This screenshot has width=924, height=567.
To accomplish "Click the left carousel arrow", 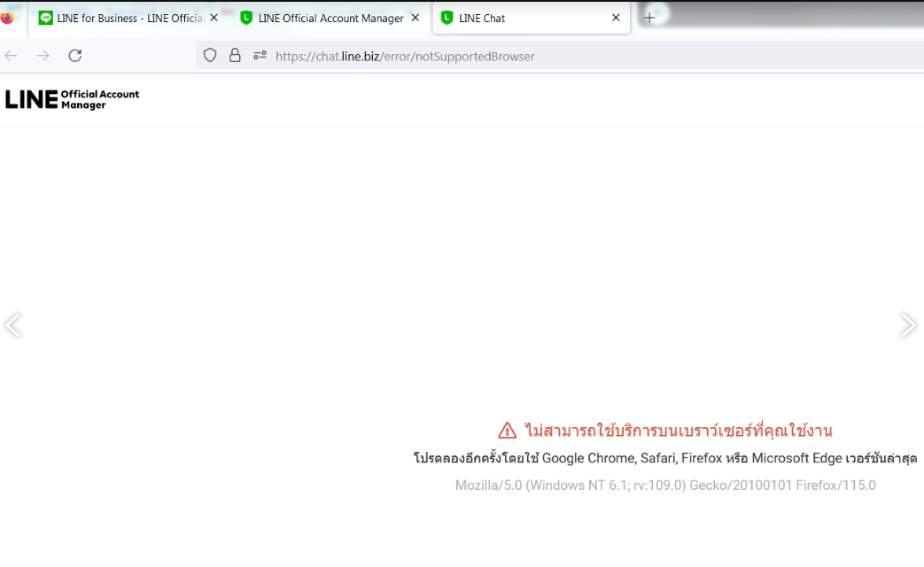I will click(x=12, y=325).
